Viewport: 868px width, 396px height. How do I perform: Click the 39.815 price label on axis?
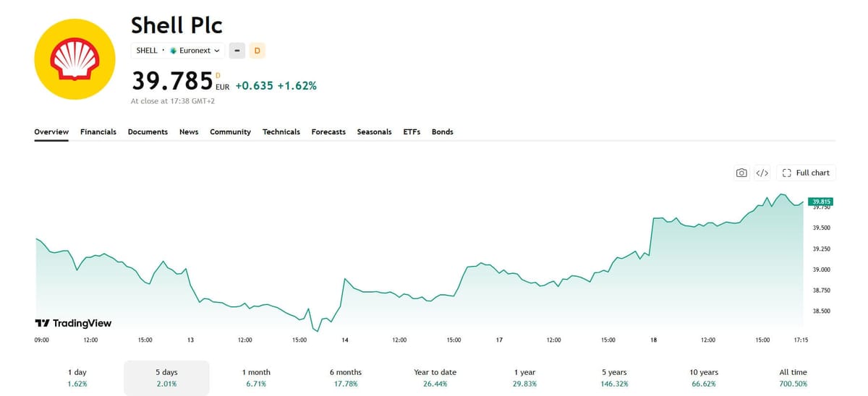click(820, 202)
